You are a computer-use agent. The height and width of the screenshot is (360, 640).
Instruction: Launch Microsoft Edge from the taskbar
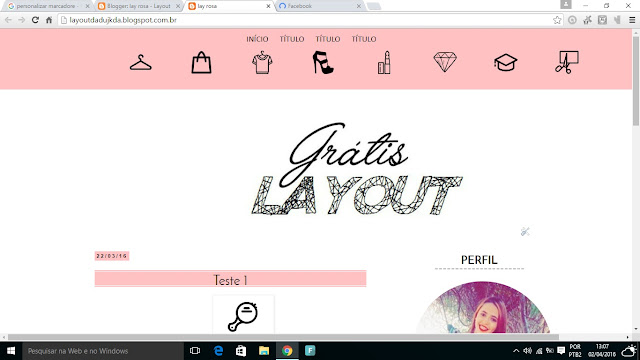pos(218,351)
